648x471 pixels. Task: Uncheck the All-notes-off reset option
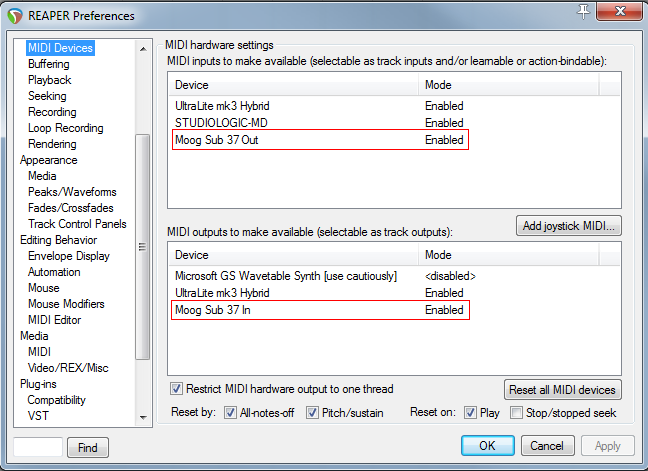click(x=231, y=413)
